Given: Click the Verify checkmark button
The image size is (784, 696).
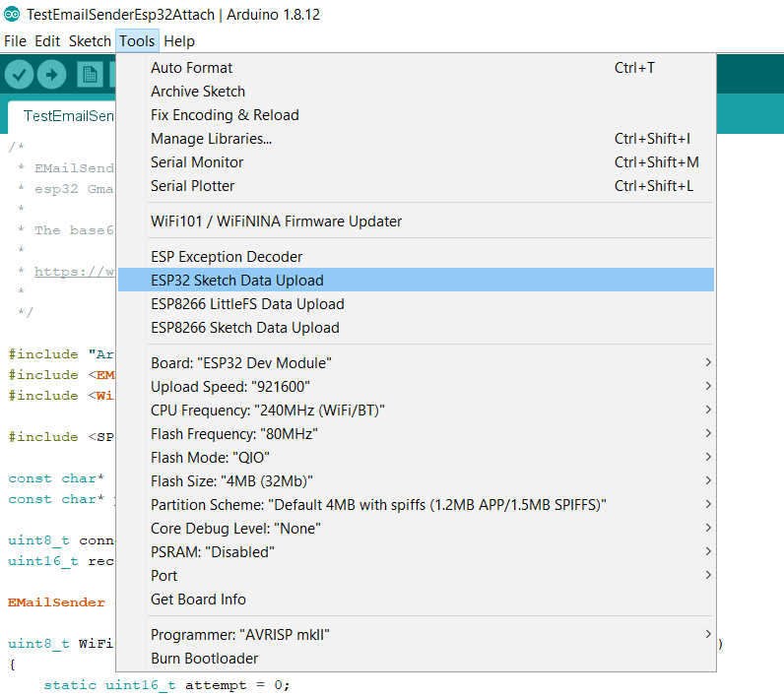Looking at the screenshot, I should [19, 75].
